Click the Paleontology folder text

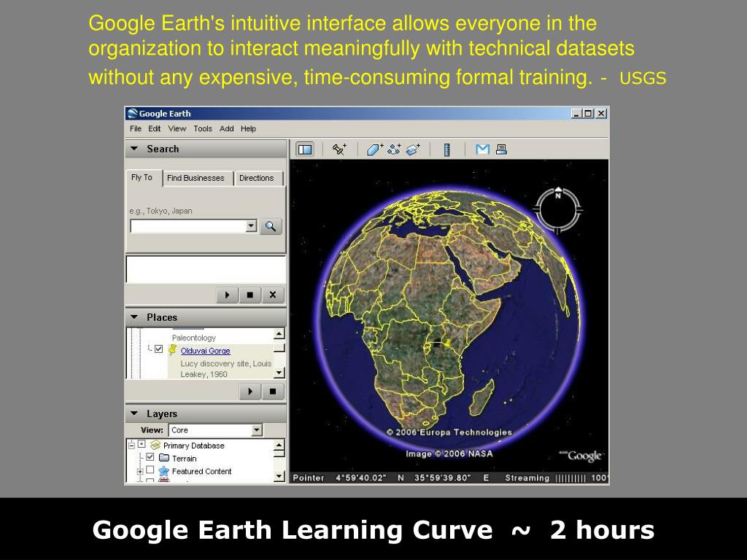point(194,338)
